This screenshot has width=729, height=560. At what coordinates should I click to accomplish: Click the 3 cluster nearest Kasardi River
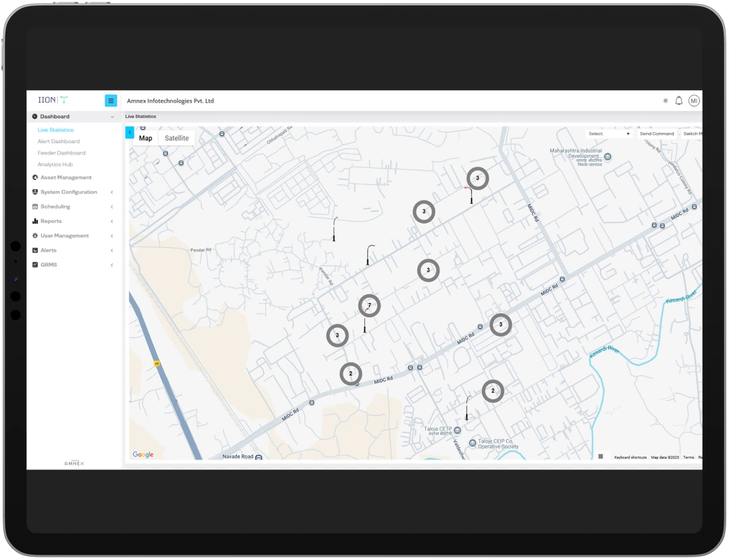tap(501, 325)
